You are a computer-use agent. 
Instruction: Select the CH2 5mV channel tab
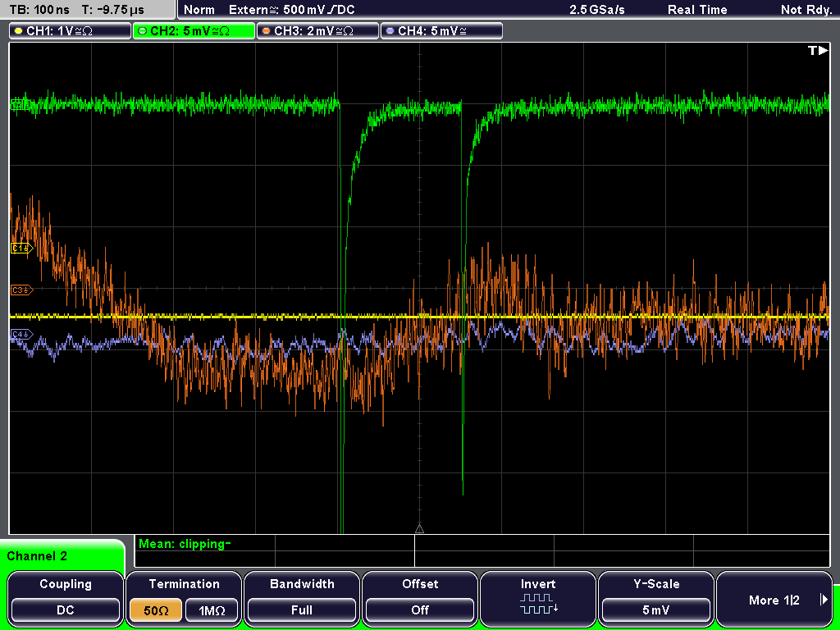(x=194, y=31)
